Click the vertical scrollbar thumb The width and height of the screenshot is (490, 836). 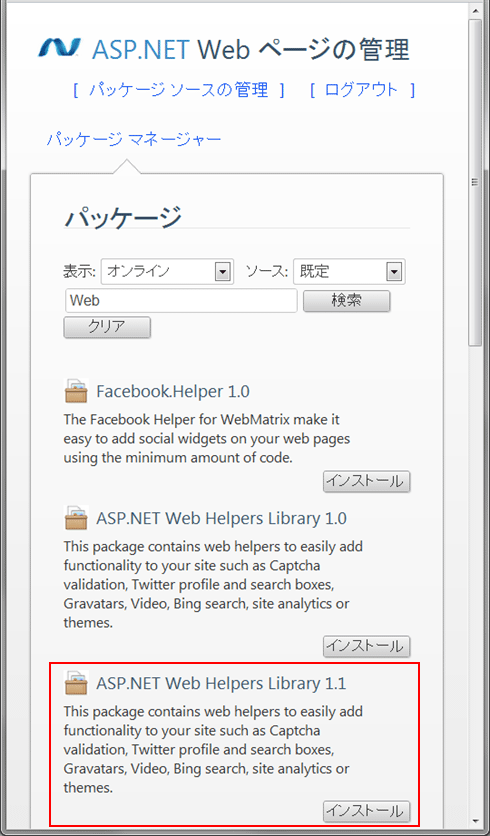click(475, 181)
